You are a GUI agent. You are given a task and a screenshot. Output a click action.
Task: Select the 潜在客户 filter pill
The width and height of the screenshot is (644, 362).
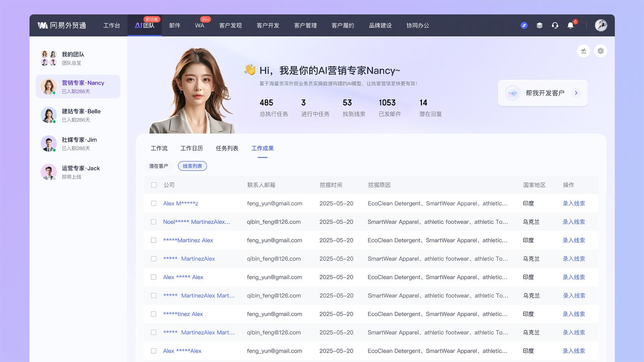point(158,166)
